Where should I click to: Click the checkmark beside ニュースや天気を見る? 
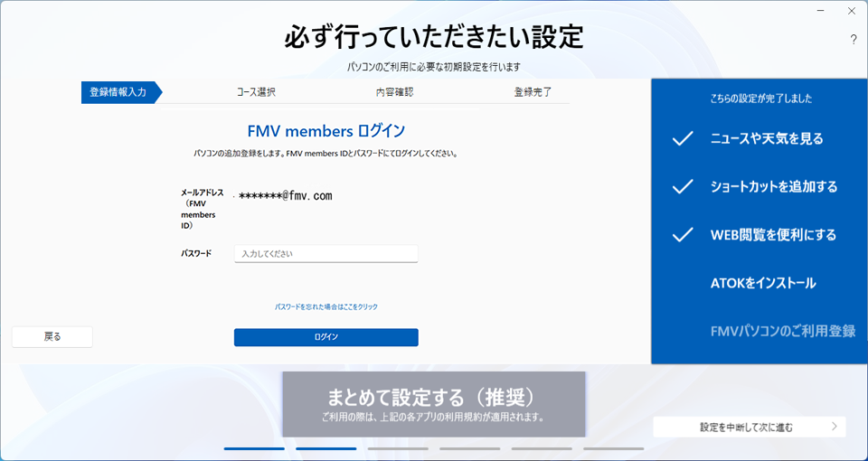click(683, 139)
